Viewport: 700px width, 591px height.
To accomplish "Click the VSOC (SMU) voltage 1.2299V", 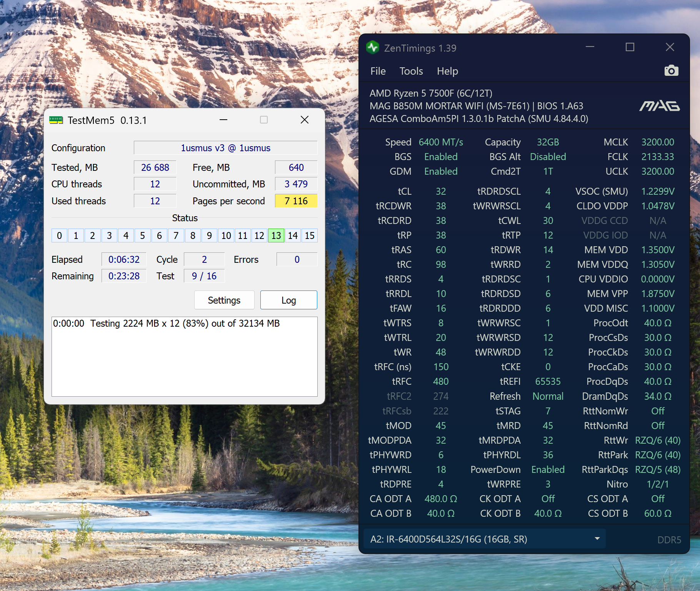I will coord(658,191).
